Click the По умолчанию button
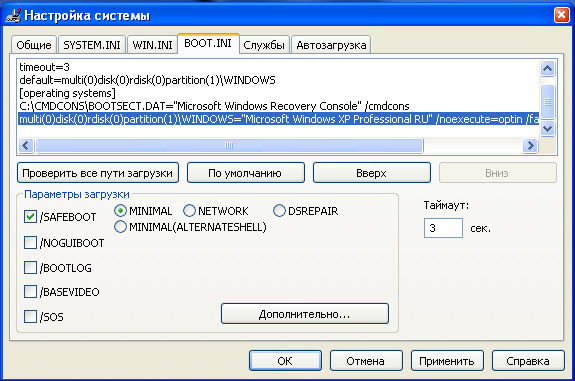 pyautogui.click(x=246, y=173)
